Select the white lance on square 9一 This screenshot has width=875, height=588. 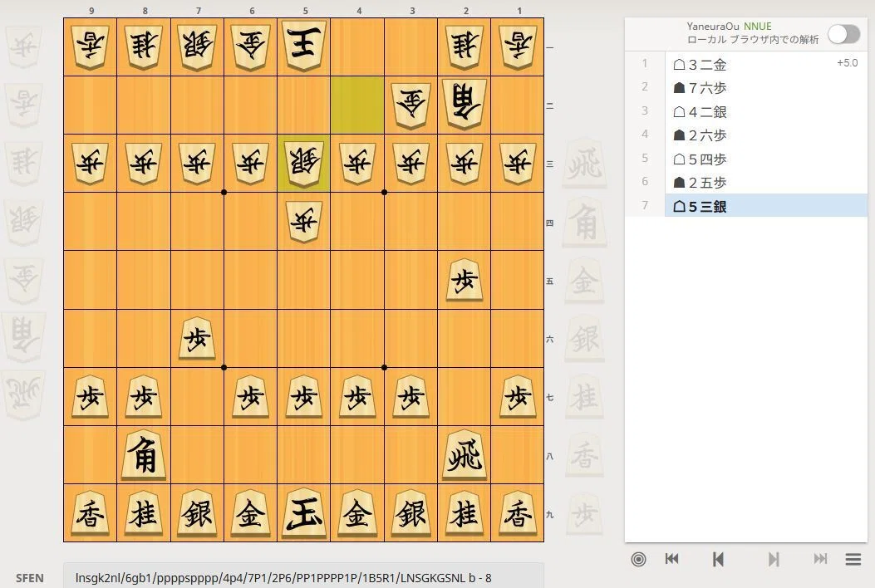pyautogui.click(x=91, y=46)
